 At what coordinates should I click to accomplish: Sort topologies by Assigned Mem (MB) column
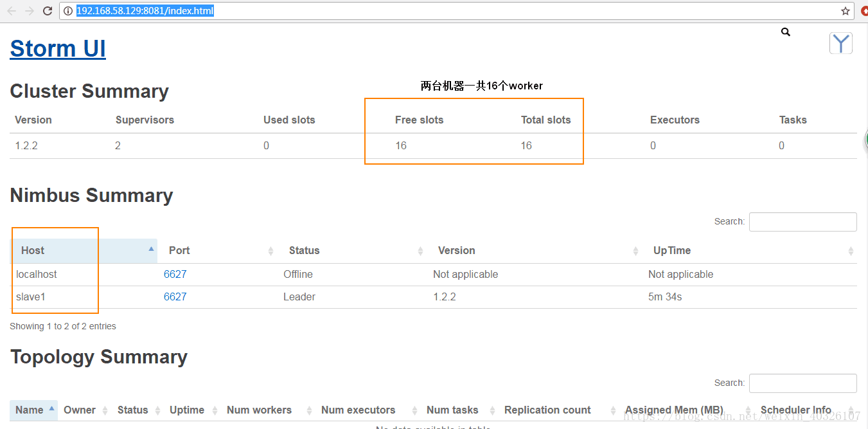(687, 410)
